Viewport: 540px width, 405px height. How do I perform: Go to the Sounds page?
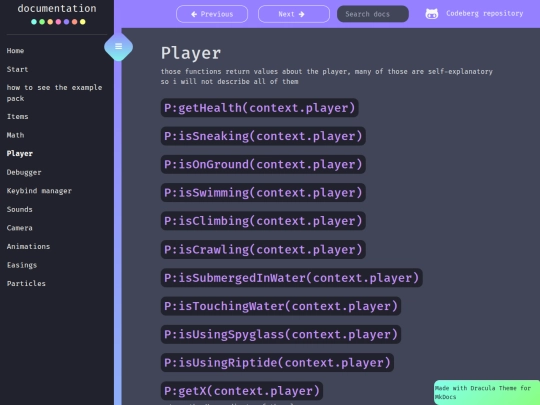(x=20, y=209)
